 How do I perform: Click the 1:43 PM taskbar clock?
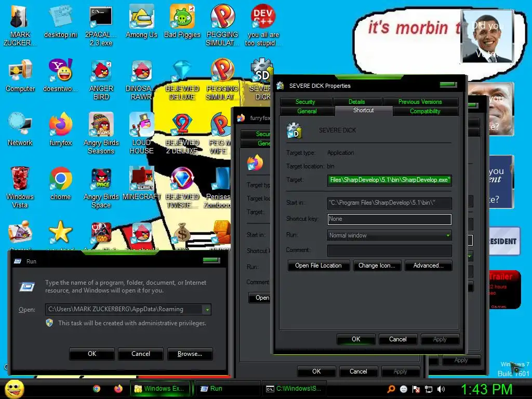tap(486, 389)
